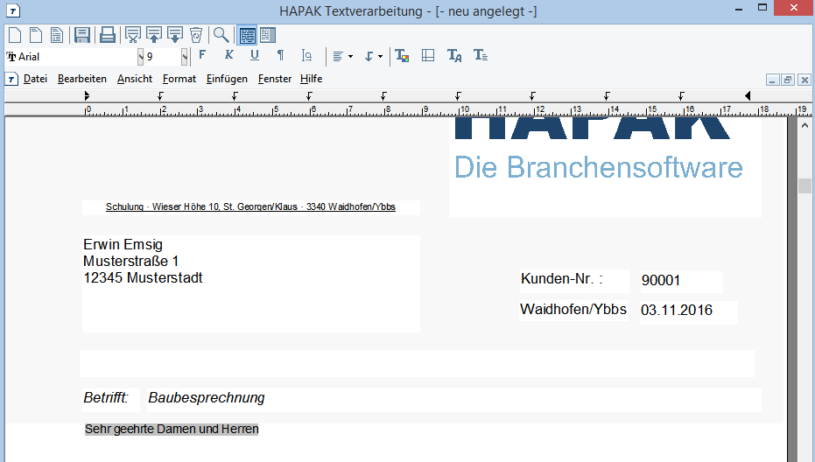
Task: Click the line 12345 Musterstadt
Action: click(142, 278)
